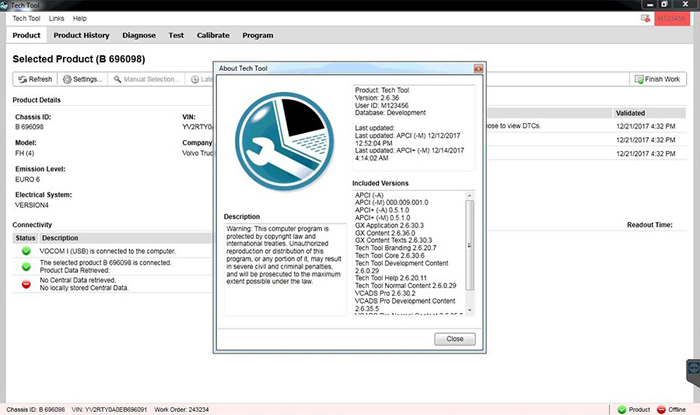
Task: Click the Included Versions scrollbar thumb
Action: [469, 245]
